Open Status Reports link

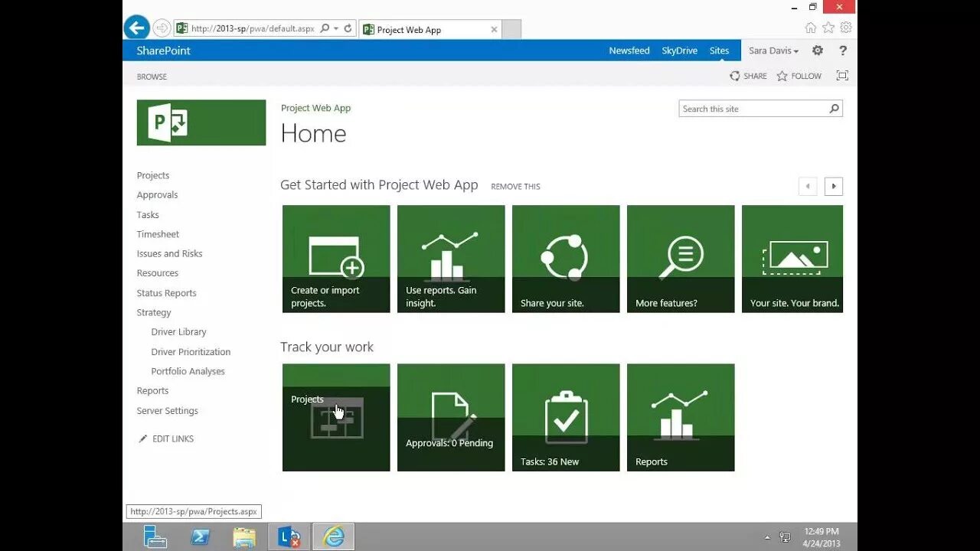pos(166,293)
